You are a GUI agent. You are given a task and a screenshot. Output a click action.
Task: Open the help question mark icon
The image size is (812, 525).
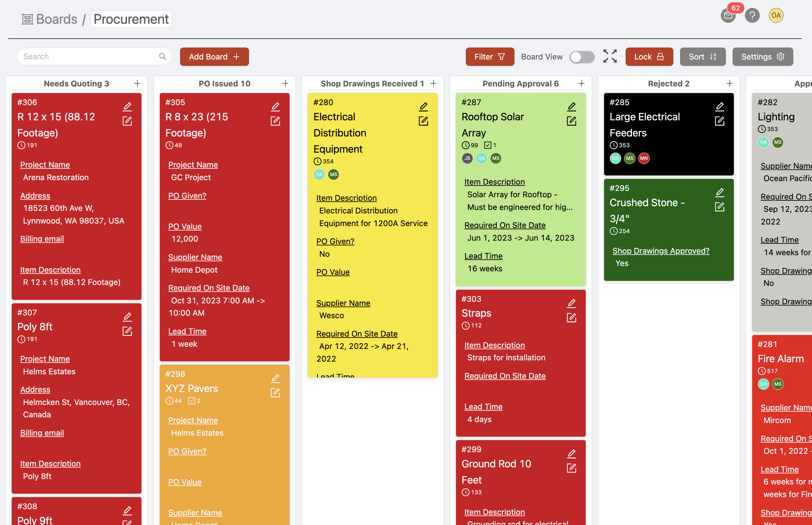pos(752,16)
